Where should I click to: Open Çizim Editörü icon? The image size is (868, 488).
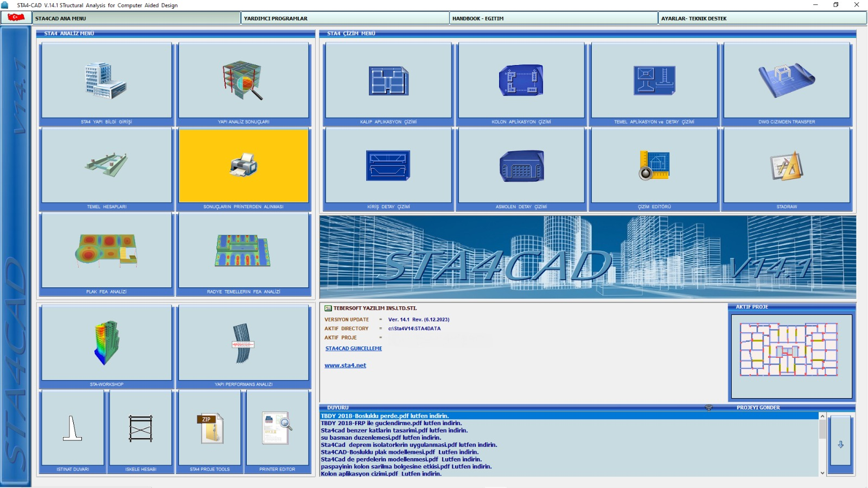(x=654, y=165)
